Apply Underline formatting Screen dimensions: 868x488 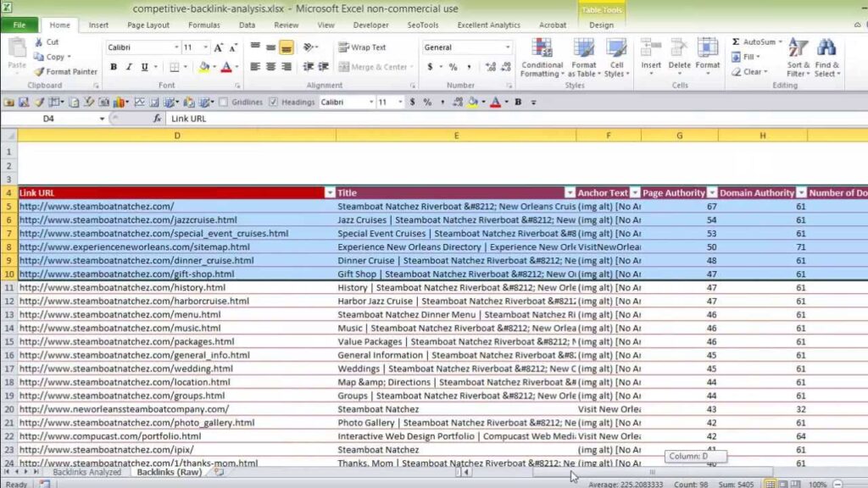click(x=144, y=67)
